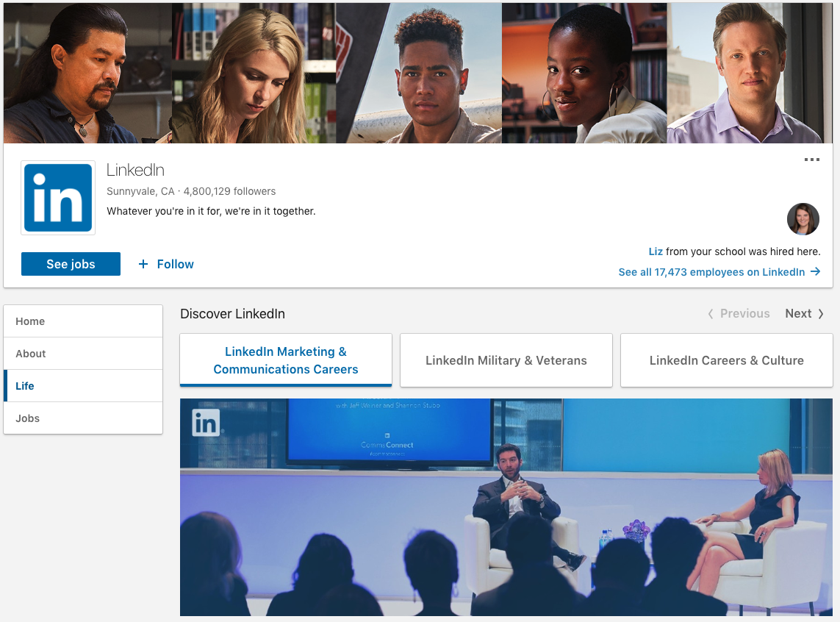Viewport: 840px width, 622px height.
Task: See all 17,473 employees on LinkedIn
Action: click(719, 271)
